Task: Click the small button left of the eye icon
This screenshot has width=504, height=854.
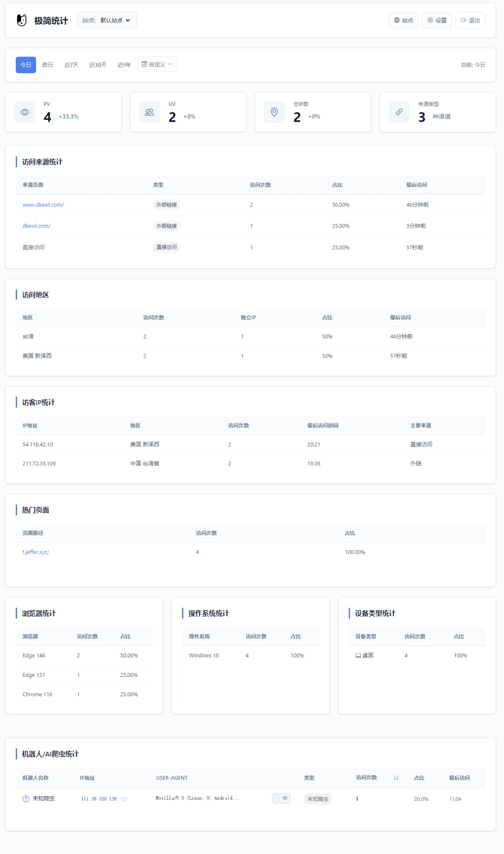Action: (275, 798)
